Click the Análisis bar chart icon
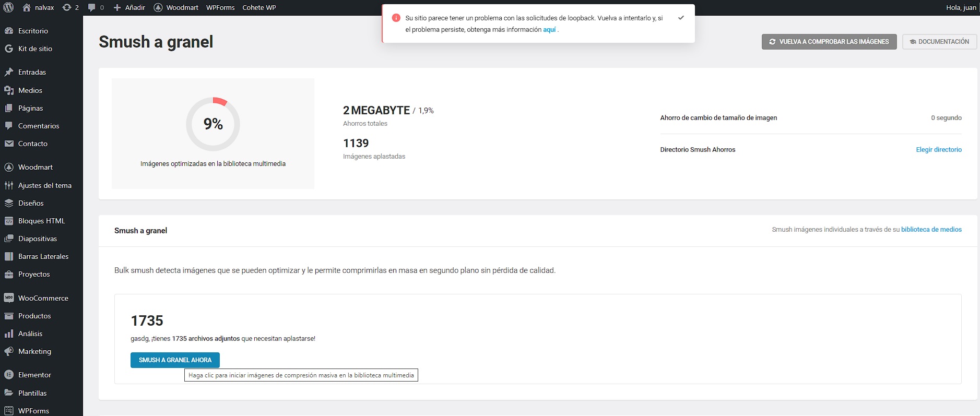Viewport: 980px width, 416px height. coord(9,334)
